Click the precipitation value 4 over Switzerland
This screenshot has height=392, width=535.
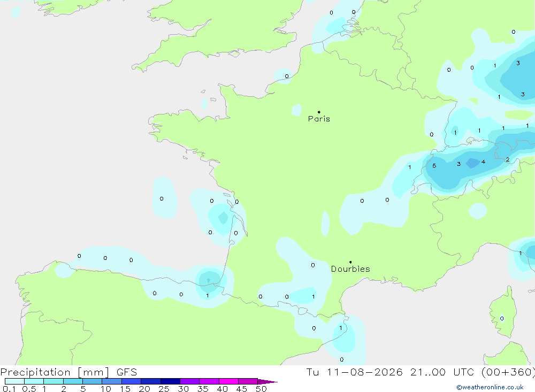click(x=483, y=162)
